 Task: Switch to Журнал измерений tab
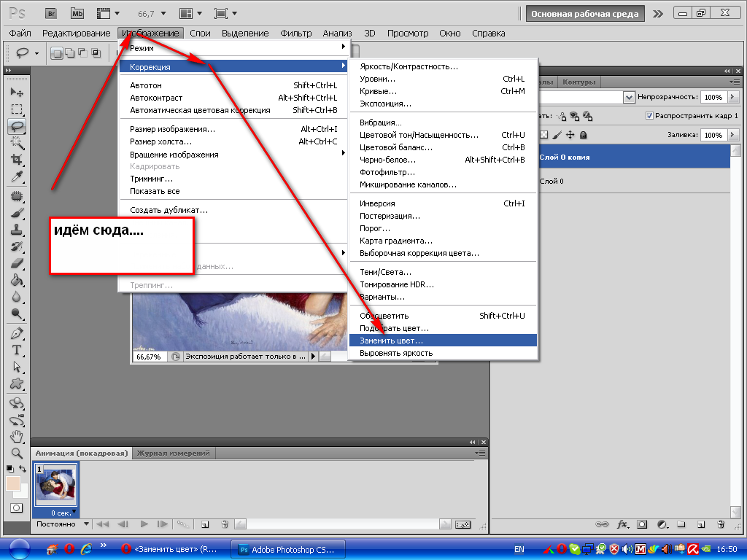(x=174, y=453)
